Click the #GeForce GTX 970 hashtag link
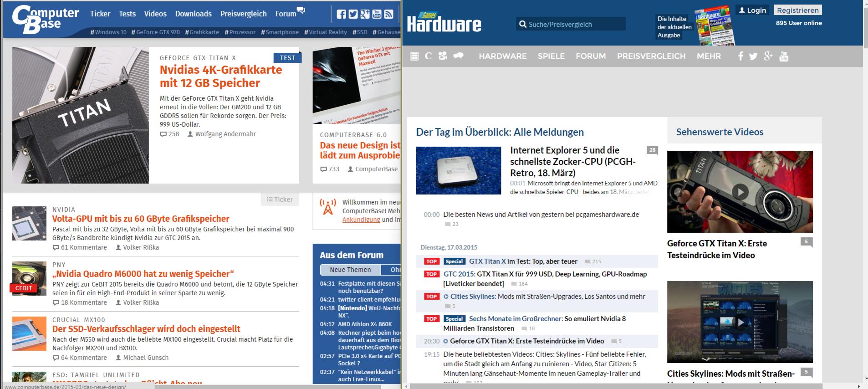 click(x=156, y=32)
